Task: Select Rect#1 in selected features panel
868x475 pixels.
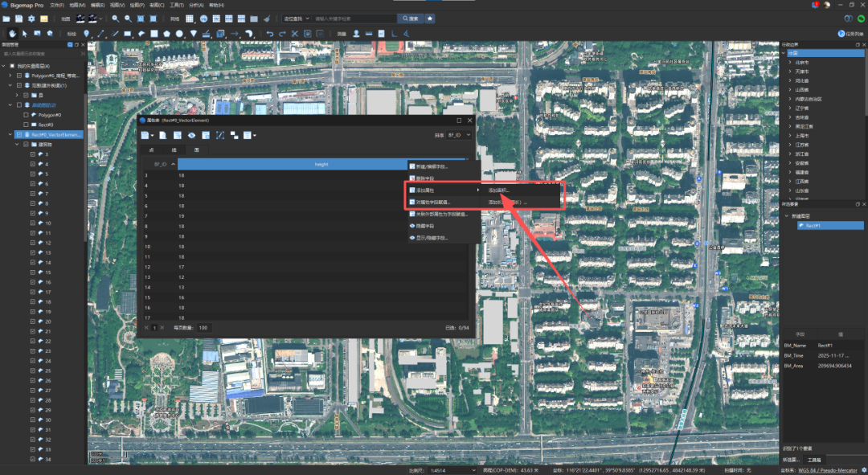Action: click(830, 226)
